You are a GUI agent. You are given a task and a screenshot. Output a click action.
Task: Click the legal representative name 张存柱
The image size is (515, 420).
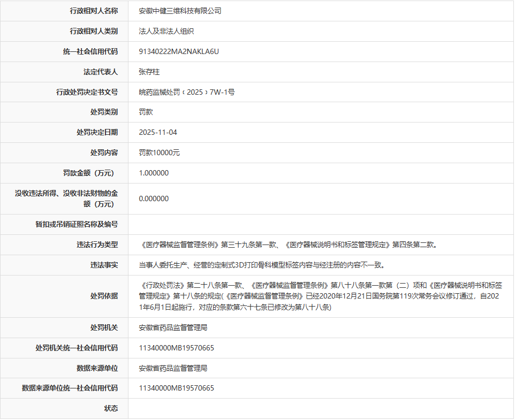[x=149, y=72]
